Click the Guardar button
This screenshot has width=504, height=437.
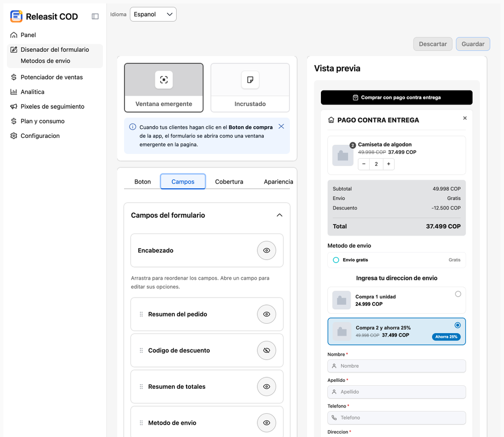473,44
